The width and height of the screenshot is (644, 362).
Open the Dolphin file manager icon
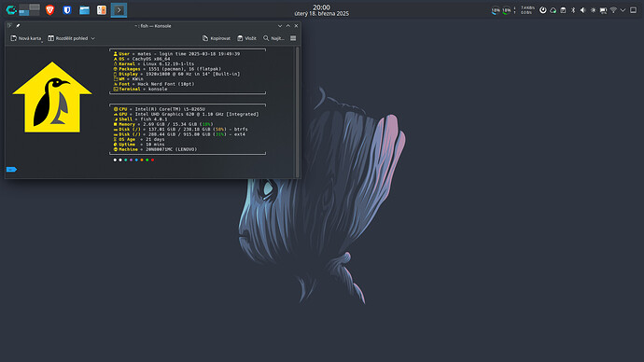point(85,10)
